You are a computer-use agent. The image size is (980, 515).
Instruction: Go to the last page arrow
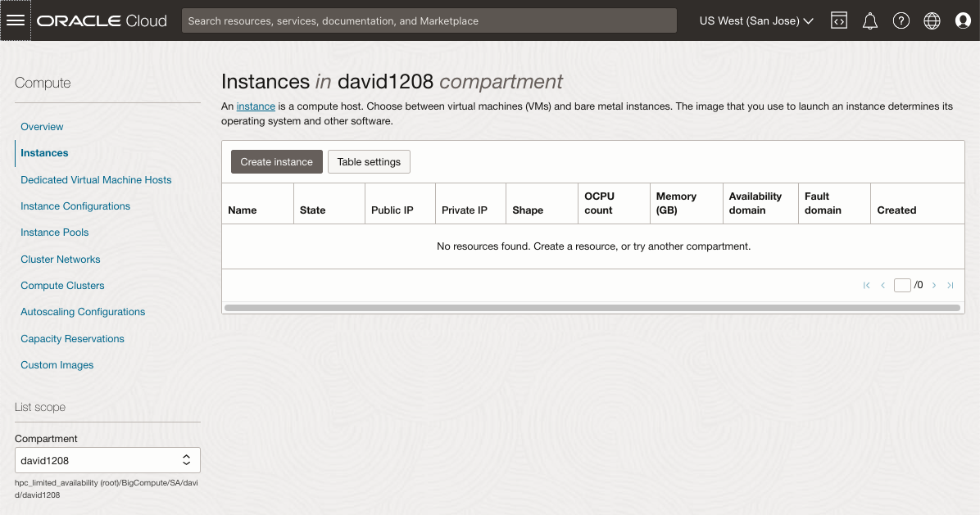pos(951,286)
